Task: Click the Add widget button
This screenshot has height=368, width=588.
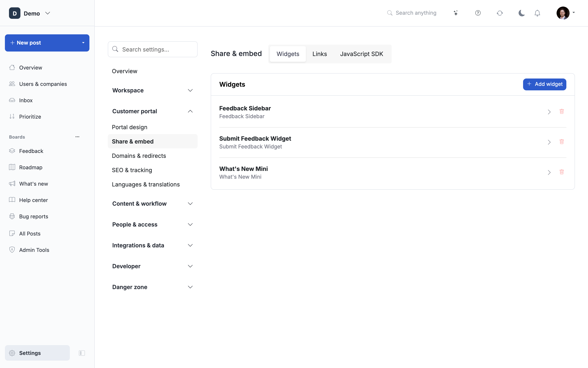Action: coord(545,84)
